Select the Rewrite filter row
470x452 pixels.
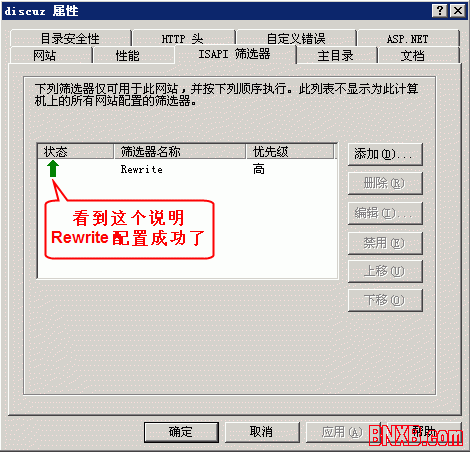tap(187, 169)
